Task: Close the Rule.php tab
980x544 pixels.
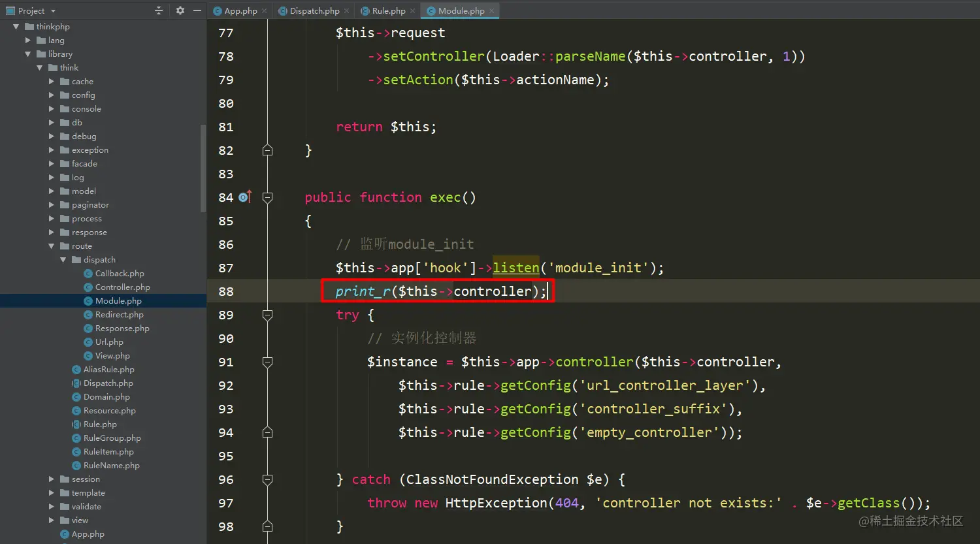Action: pos(413,11)
